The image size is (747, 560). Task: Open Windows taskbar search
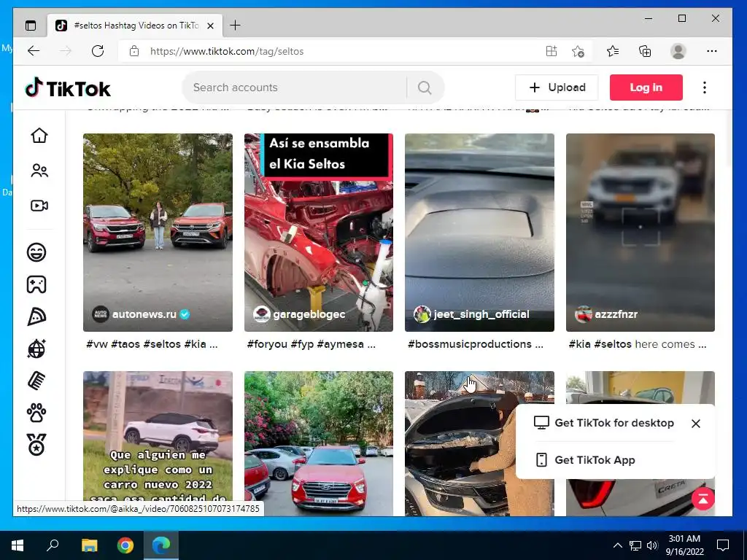click(53, 545)
